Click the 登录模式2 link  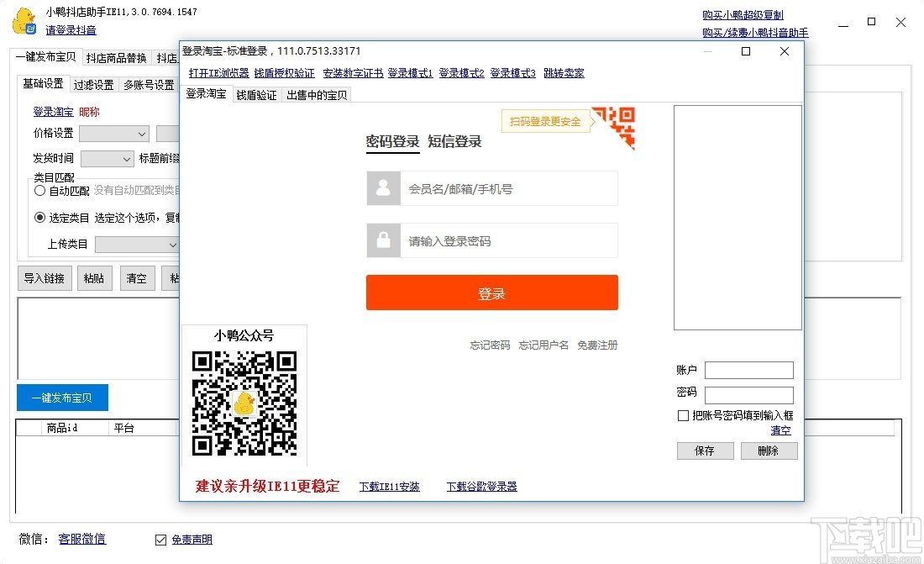[461, 73]
